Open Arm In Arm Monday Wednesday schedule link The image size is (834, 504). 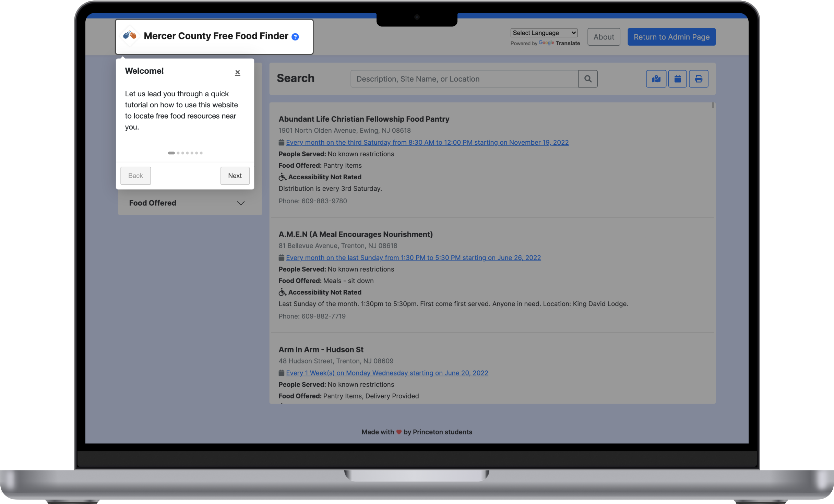coord(387,373)
